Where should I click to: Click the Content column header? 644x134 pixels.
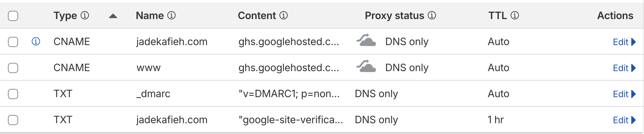pos(257,16)
